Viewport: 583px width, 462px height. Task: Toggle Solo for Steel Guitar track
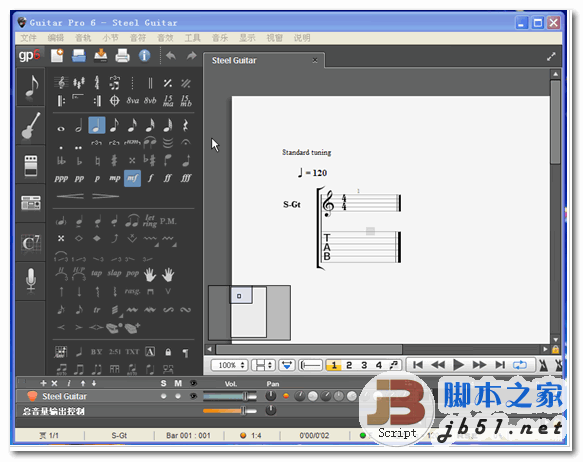pyautogui.click(x=164, y=396)
